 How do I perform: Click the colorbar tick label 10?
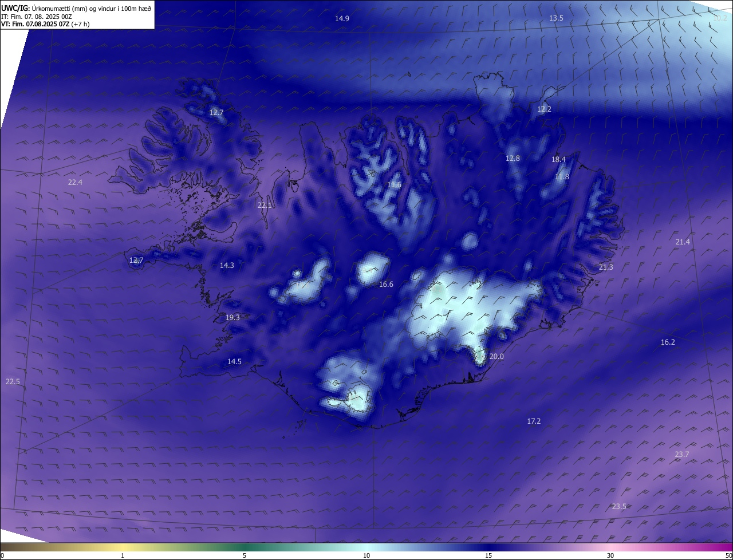(x=366, y=555)
